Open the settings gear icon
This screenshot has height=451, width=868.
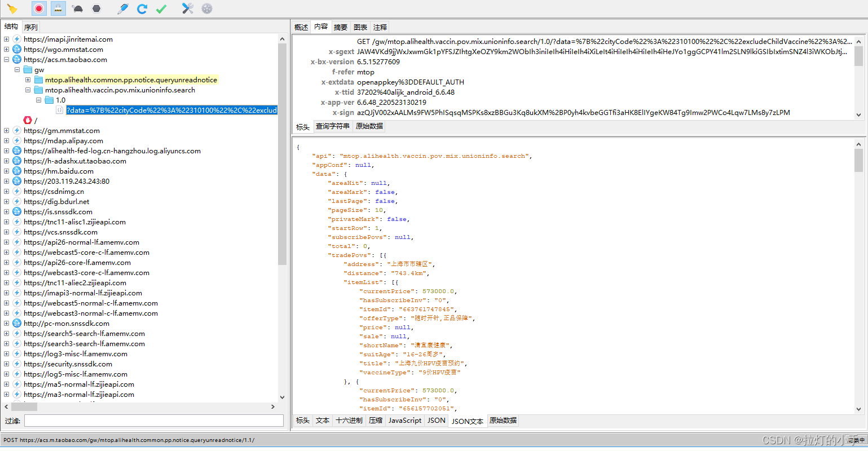(207, 8)
